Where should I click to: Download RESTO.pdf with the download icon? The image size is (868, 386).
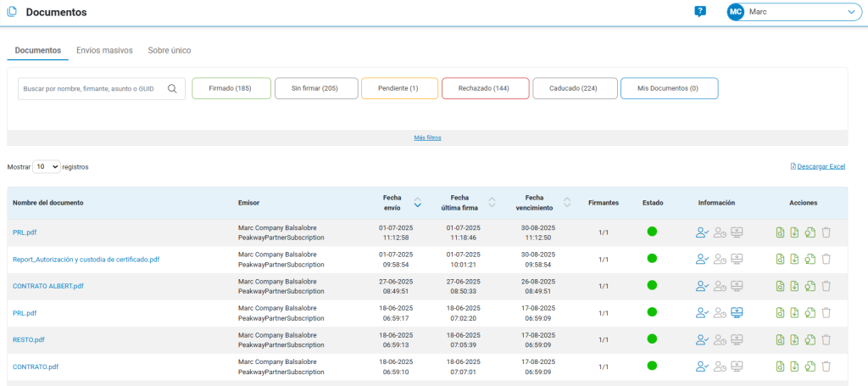point(794,339)
